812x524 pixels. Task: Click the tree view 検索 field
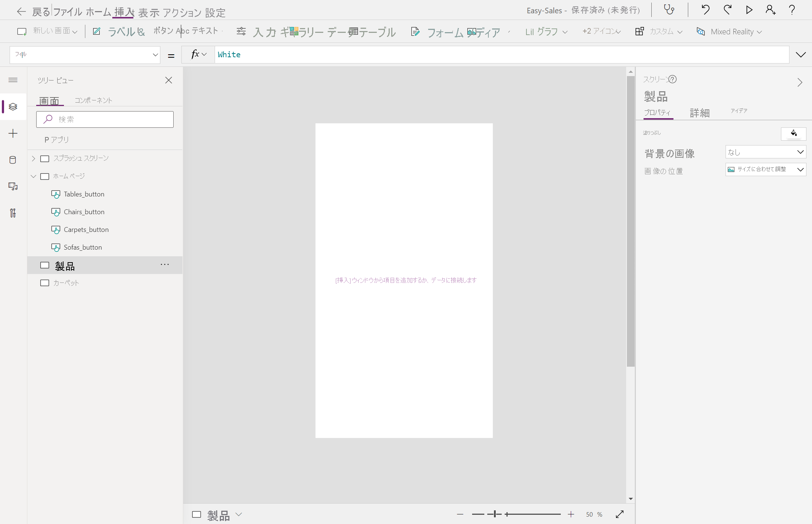[105, 119]
